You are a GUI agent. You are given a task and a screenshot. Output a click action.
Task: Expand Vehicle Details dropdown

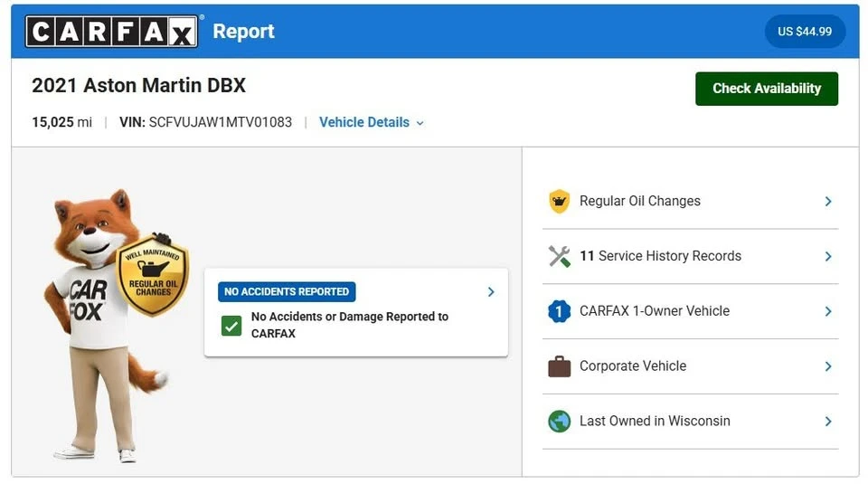[x=372, y=122]
